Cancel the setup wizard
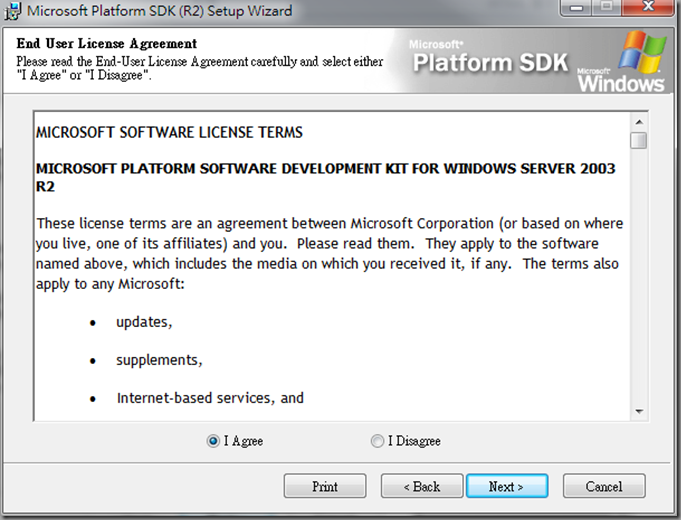Image resolution: width=681 pixels, height=520 pixels. (604, 486)
